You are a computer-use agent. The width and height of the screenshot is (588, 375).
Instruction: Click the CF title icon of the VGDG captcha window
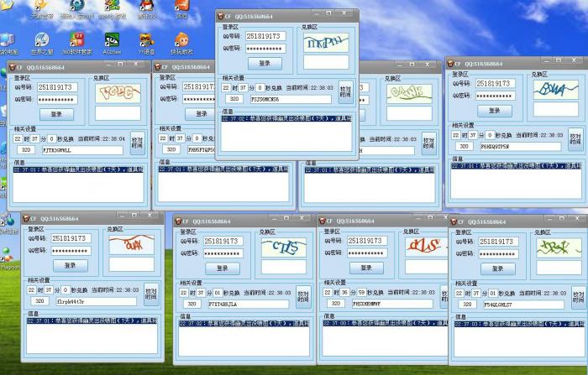click(13, 67)
